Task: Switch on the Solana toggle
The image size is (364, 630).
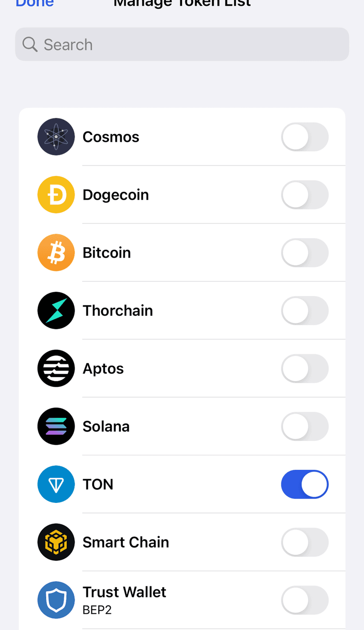Action: (305, 426)
